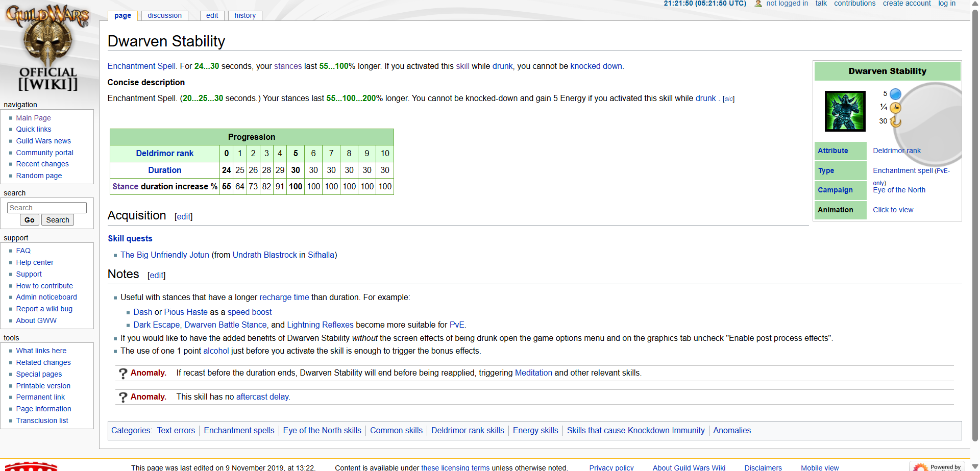Open Admin noticeboard
Viewport: 980px width, 471px height.
(46, 297)
